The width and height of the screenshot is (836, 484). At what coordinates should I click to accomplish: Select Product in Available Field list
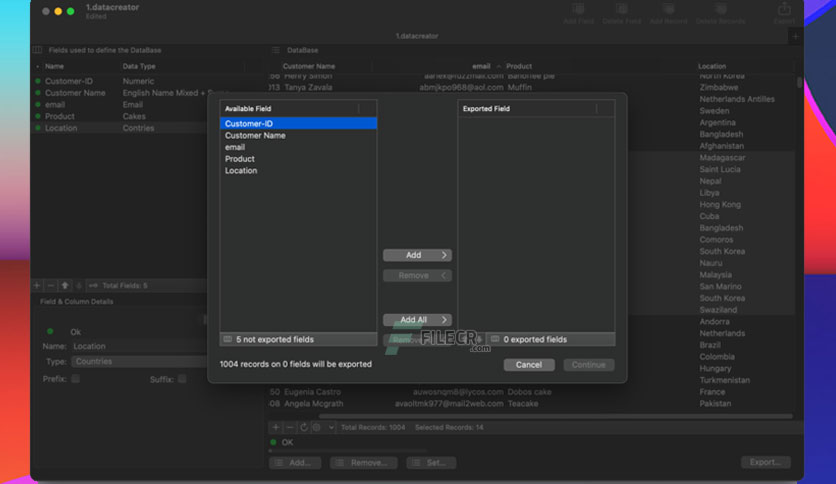click(298, 159)
